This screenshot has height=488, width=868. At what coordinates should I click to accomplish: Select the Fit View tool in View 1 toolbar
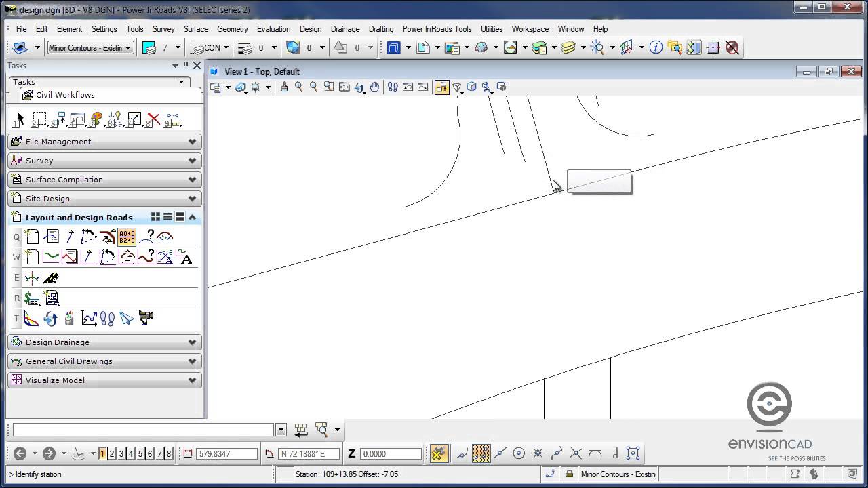pos(344,87)
